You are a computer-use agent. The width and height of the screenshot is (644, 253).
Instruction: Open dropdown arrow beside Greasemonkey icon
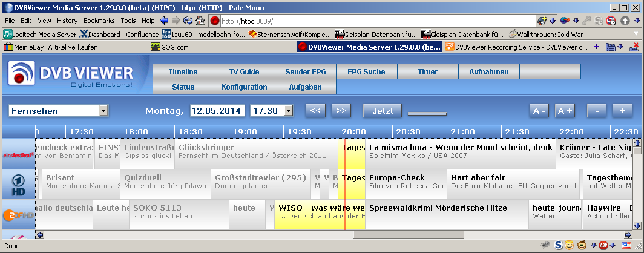click(593, 246)
